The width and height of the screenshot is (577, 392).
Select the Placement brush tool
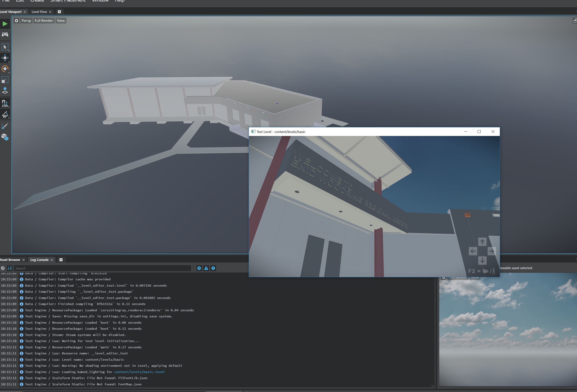(5, 126)
